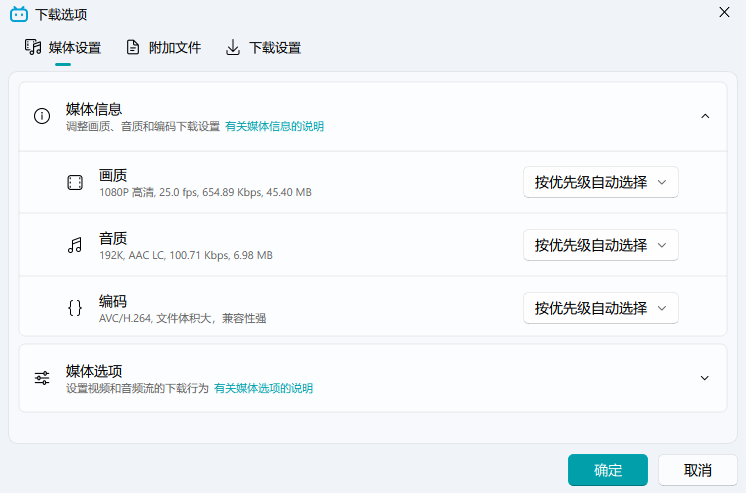Viewport: 746px width, 493px height.
Task: Click the 音质 row label
Action: tap(113, 238)
